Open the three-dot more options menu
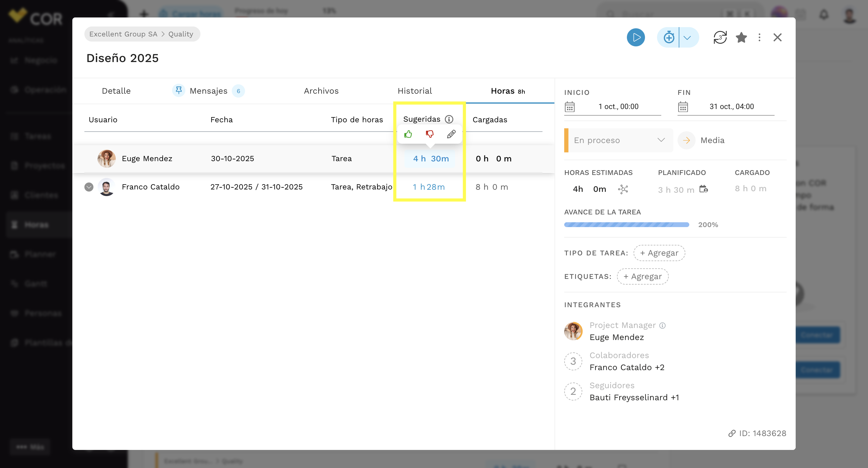 (x=759, y=37)
